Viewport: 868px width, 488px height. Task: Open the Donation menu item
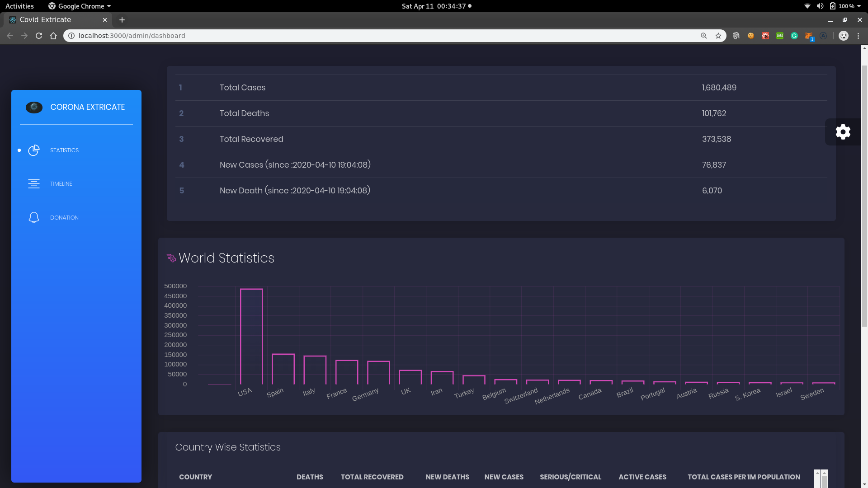pos(64,218)
